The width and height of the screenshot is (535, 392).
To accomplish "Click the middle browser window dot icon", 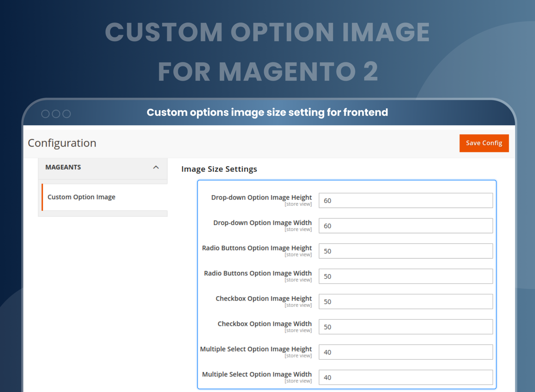I will [x=56, y=114].
